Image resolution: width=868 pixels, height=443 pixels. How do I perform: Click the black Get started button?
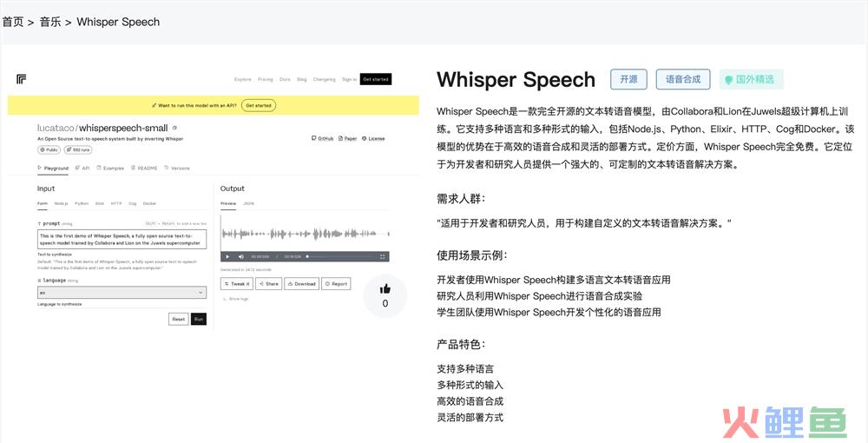(x=375, y=79)
